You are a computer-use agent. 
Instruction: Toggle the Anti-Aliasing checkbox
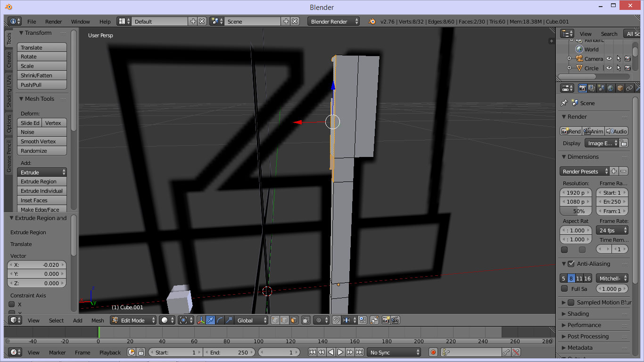click(x=571, y=264)
